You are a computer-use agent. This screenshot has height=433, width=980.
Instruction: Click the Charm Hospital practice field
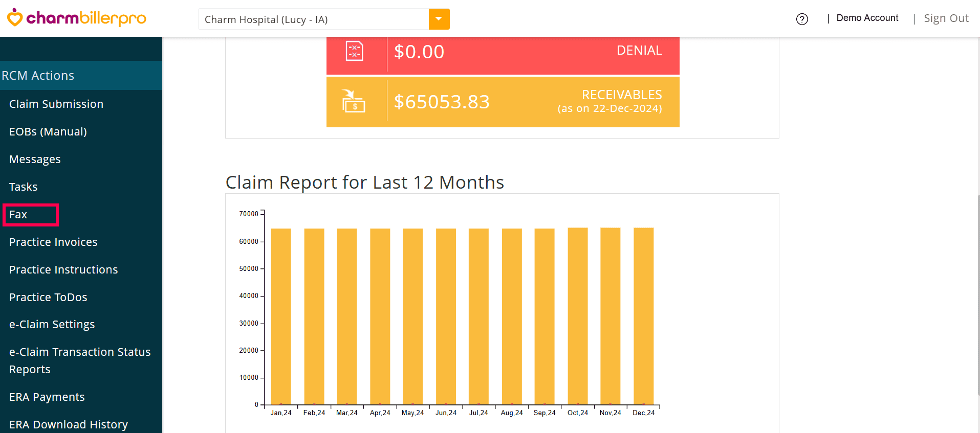point(313,19)
